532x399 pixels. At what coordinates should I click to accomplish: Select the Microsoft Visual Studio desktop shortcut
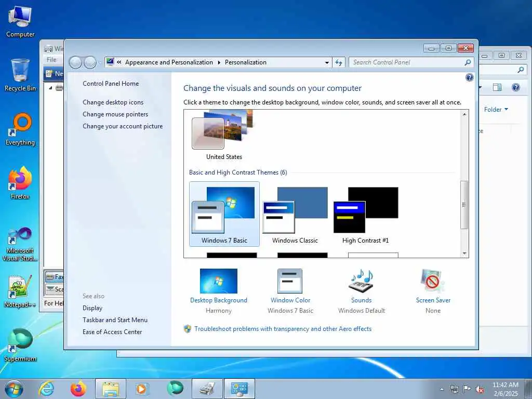click(20, 244)
